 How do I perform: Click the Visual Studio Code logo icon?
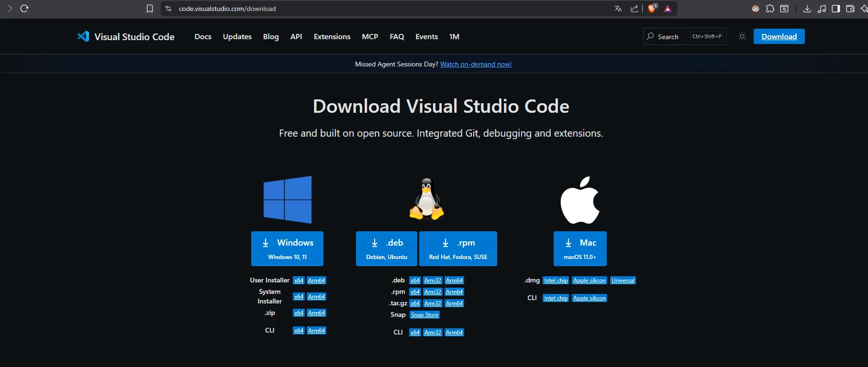pyautogui.click(x=83, y=36)
